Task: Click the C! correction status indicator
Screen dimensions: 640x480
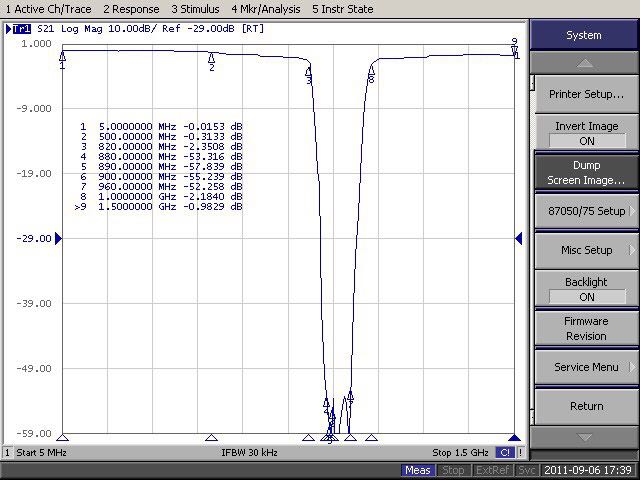Action: [505, 453]
